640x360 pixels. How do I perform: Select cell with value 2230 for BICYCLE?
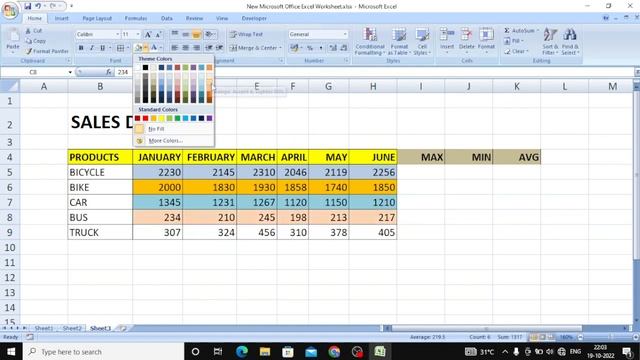click(x=158, y=172)
